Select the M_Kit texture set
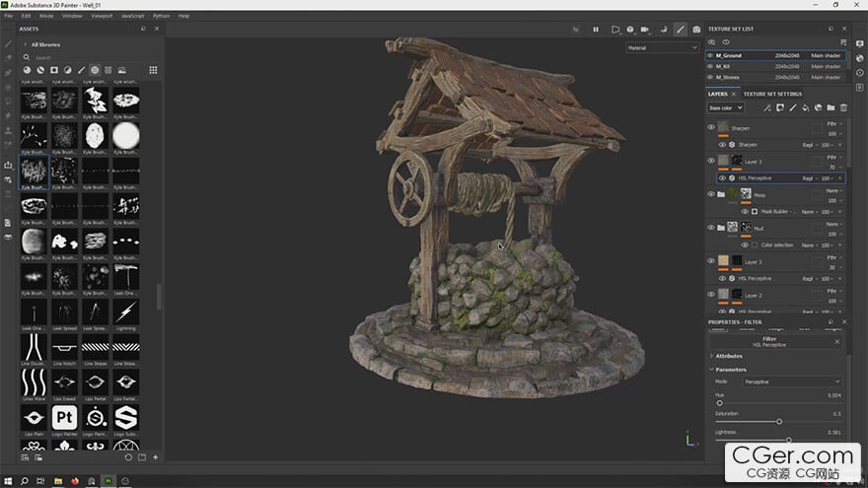The image size is (868, 488). (775, 66)
